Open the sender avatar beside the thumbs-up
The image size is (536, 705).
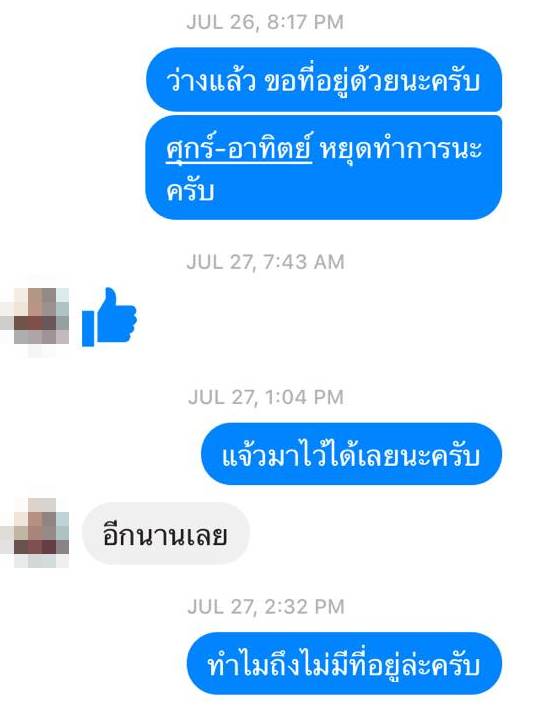(x=35, y=317)
